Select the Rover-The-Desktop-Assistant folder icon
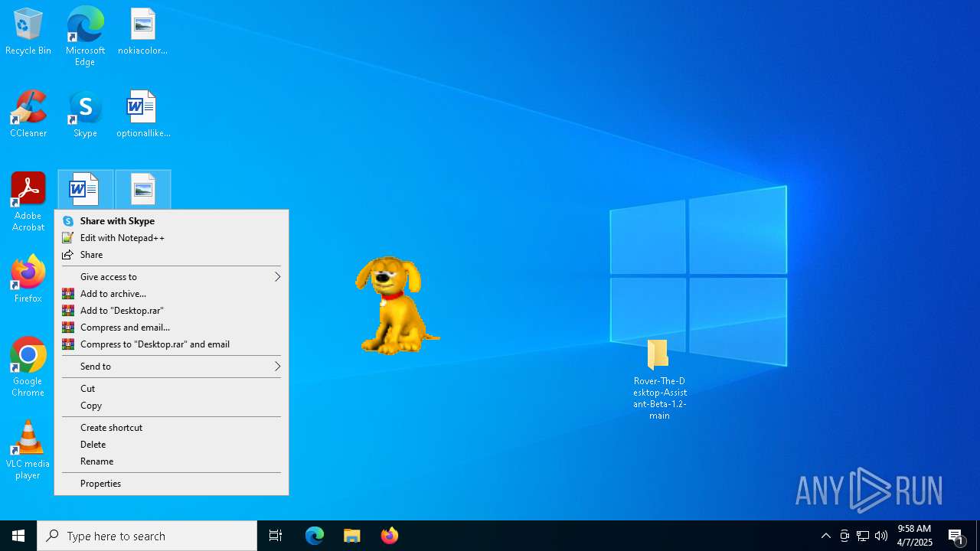 659,379
